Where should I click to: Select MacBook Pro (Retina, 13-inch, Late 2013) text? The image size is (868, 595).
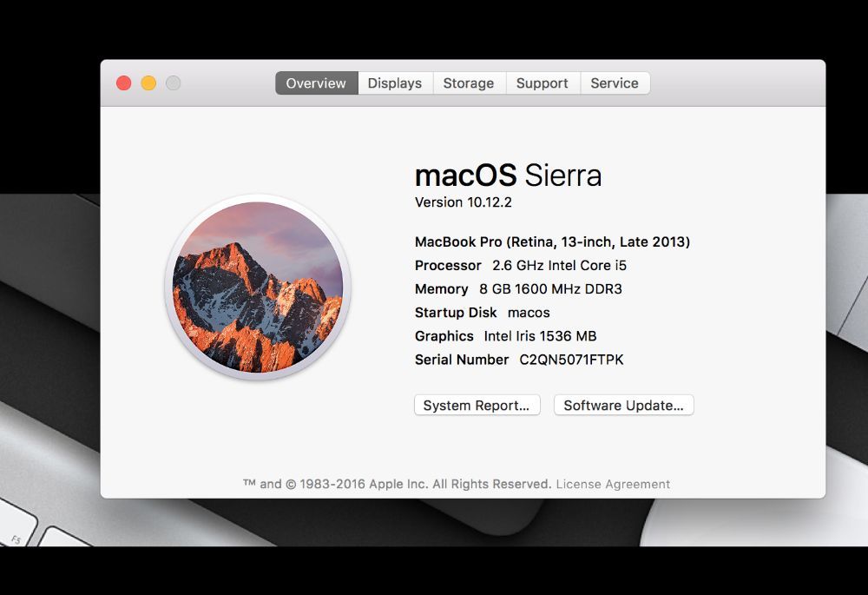click(x=552, y=242)
